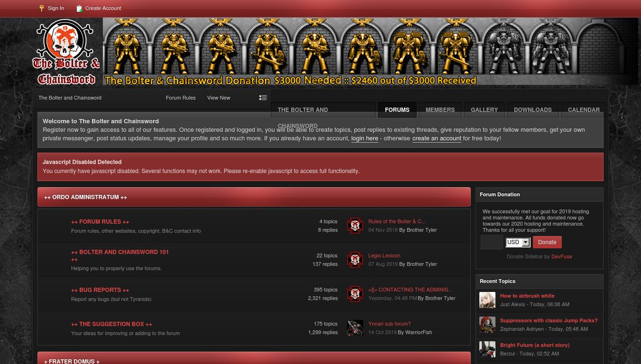Click the Create Account clipboard icon

coord(79,9)
